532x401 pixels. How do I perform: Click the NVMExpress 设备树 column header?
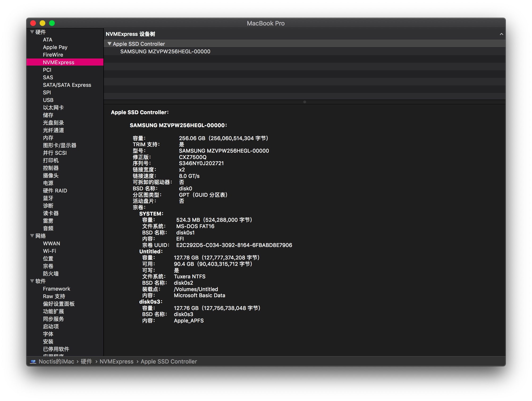tap(130, 34)
